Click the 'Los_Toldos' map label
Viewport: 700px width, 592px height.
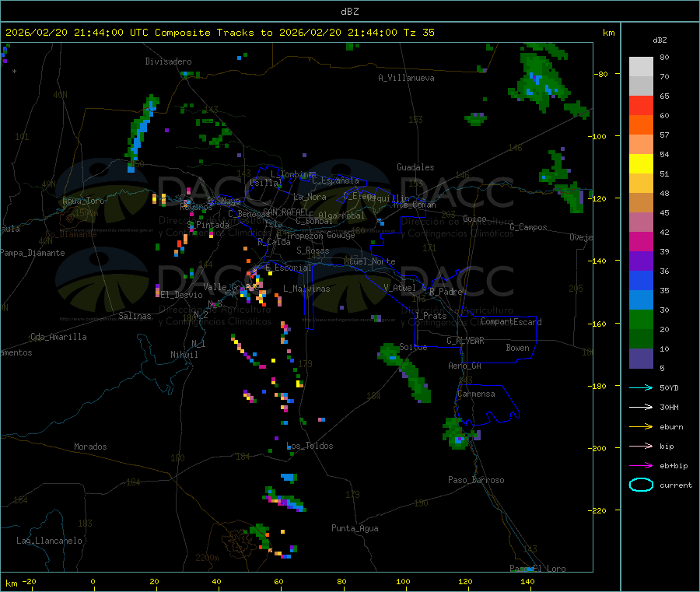point(310,446)
